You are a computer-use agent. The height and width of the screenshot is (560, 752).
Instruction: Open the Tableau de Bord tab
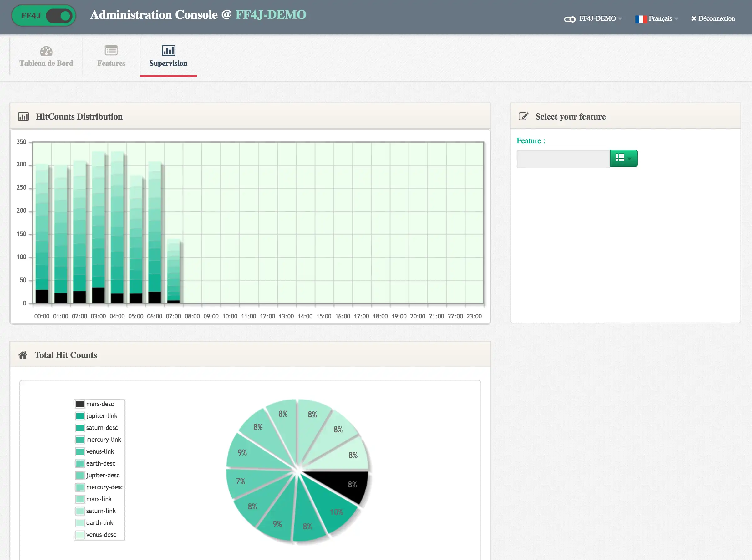(x=46, y=63)
